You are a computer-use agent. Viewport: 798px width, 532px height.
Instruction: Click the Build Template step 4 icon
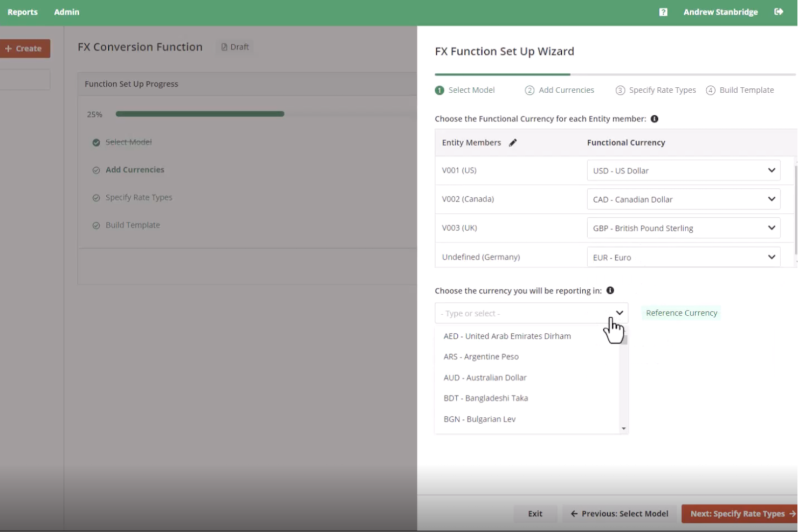(x=711, y=91)
